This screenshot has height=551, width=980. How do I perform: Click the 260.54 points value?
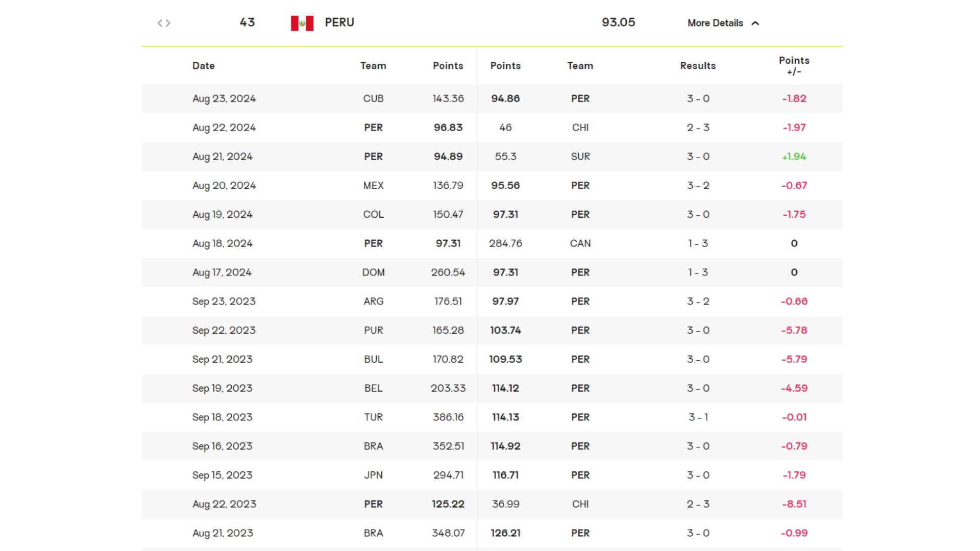point(448,273)
